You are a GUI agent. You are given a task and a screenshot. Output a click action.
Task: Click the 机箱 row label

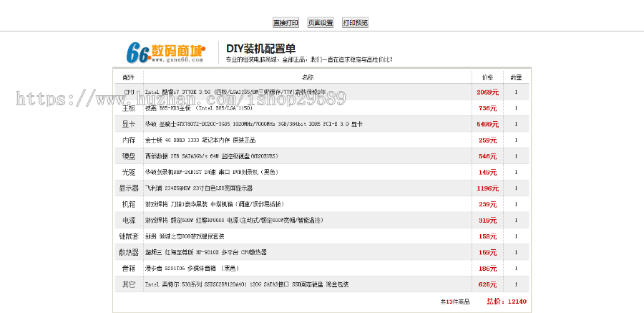coord(129,204)
